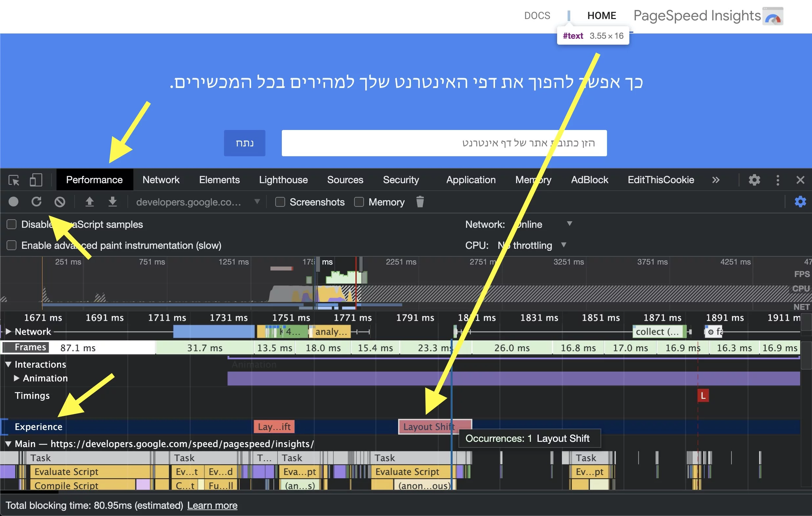Click the Experience track label
The image size is (812, 516).
click(38, 427)
